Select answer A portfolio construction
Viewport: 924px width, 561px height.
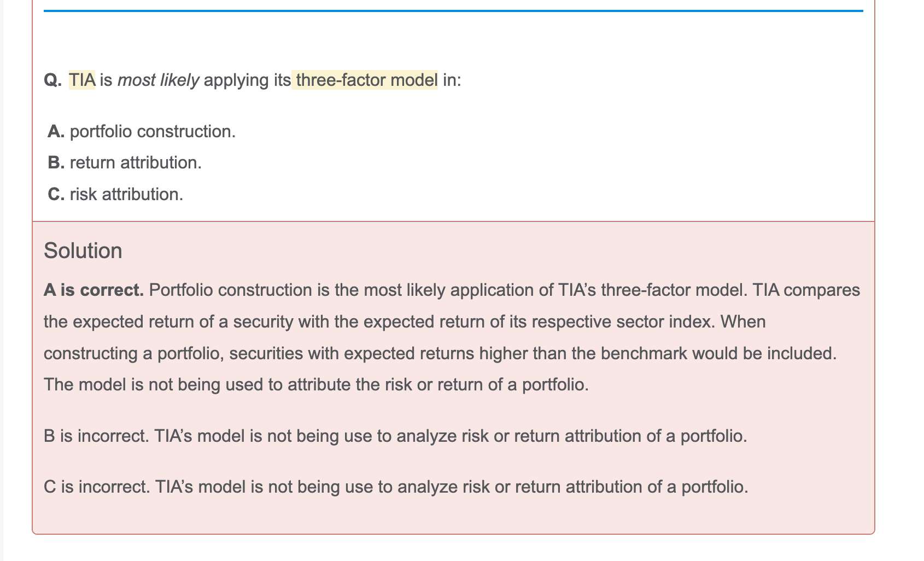pyautogui.click(x=153, y=132)
